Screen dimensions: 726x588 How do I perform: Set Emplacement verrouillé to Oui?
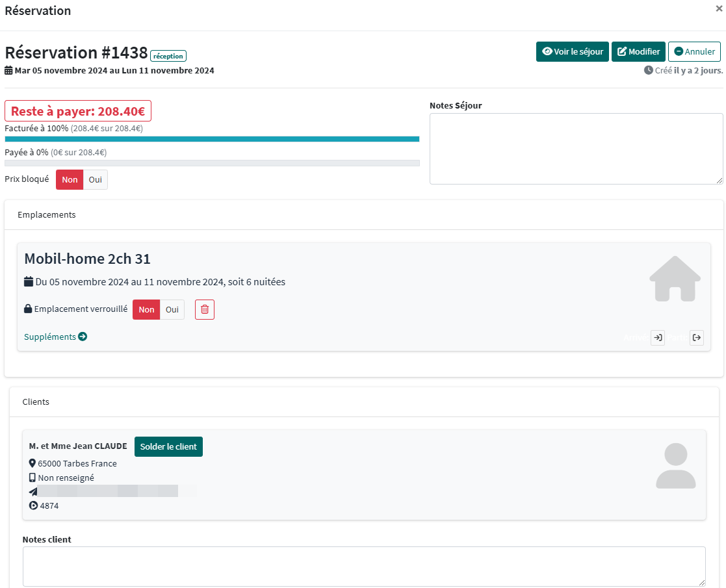pos(172,310)
